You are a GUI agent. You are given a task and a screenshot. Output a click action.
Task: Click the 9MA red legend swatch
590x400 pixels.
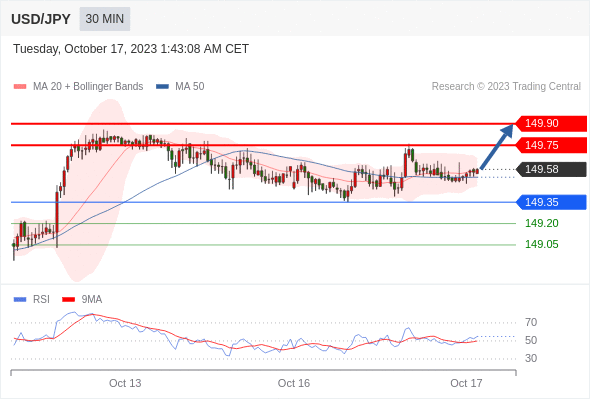coord(68,300)
